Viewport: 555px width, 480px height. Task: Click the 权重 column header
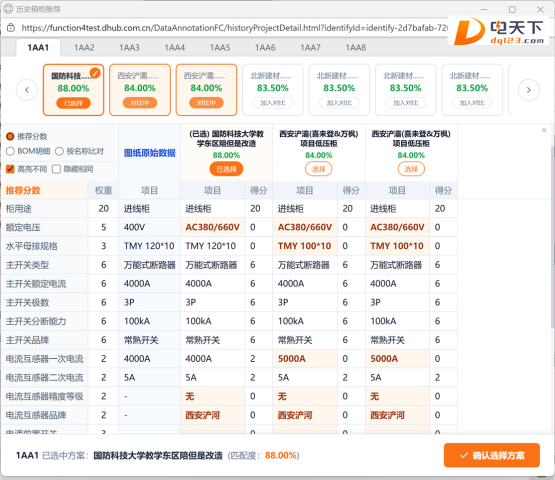[103, 190]
